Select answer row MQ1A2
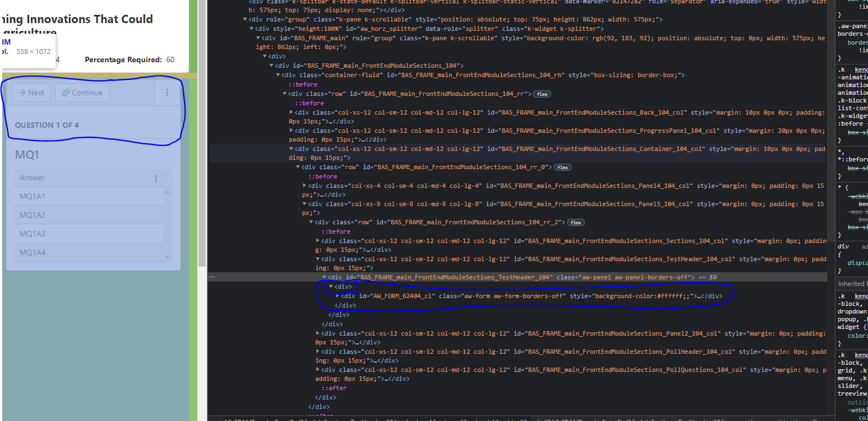Screen dimensions: 868x421 click(89, 215)
